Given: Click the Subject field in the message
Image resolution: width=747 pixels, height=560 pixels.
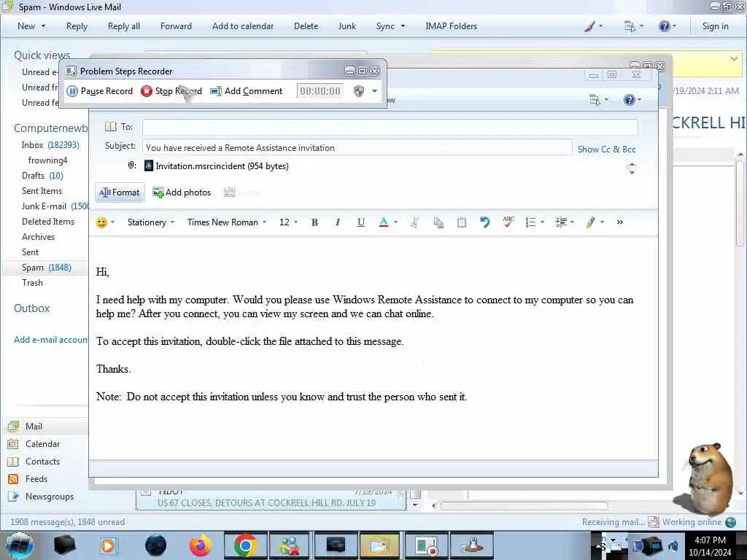Looking at the screenshot, I should pyautogui.click(x=357, y=147).
